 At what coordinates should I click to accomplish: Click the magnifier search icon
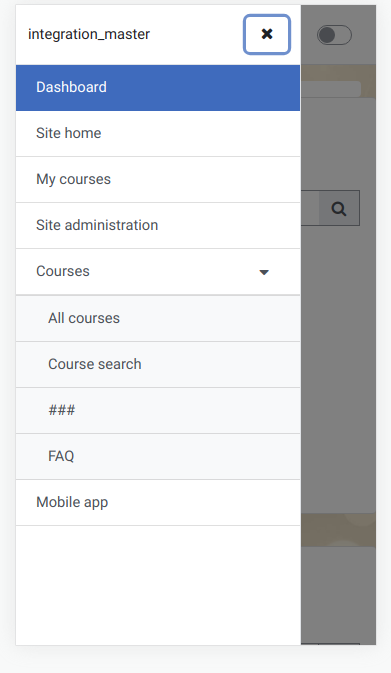pos(339,208)
